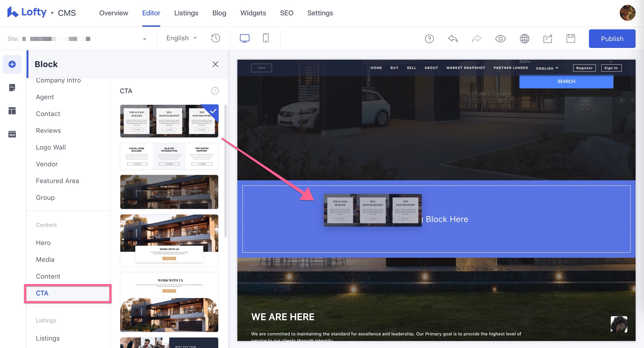Open the Listings tab in top navigation

pyautogui.click(x=186, y=13)
